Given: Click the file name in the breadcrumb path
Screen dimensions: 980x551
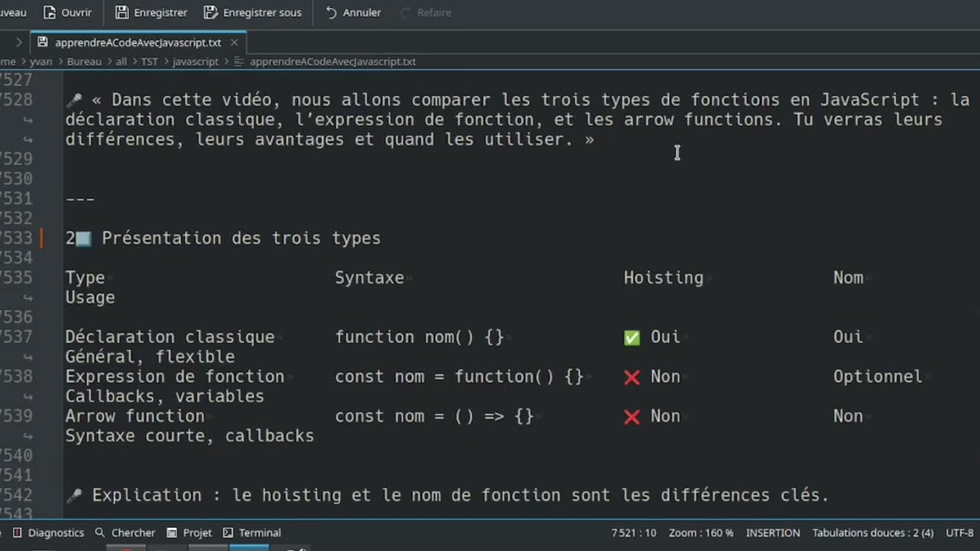Looking at the screenshot, I should pyautogui.click(x=332, y=61).
